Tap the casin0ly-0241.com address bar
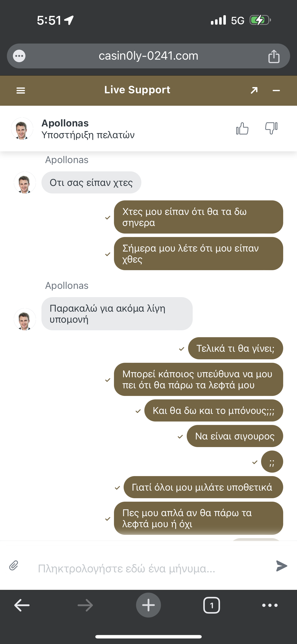This screenshot has width=297, height=644. [148, 56]
